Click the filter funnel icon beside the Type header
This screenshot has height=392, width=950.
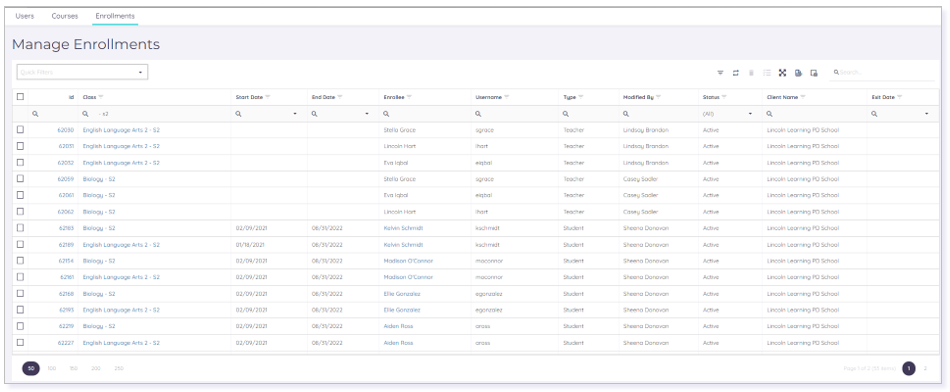(x=581, y=97)
